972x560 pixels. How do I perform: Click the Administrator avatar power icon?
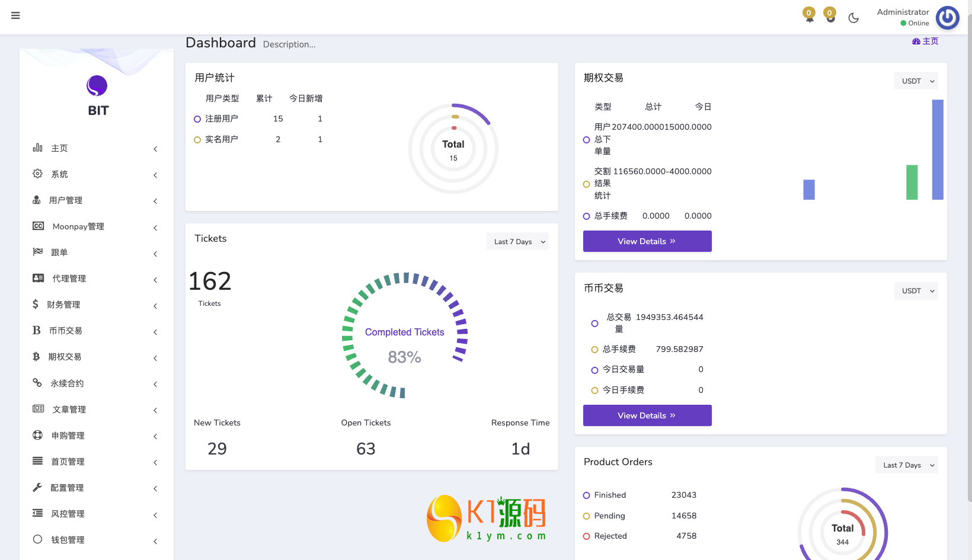click(947, 18)
